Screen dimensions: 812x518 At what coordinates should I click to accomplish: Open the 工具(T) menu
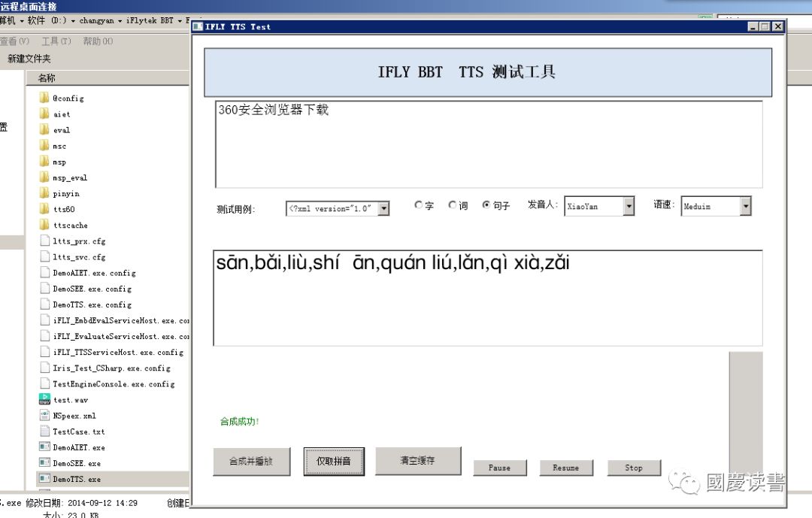coord(56,41)
